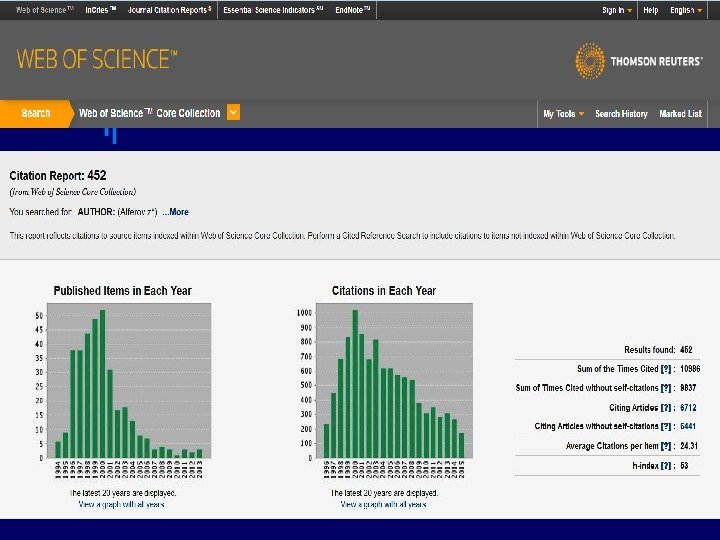Expand the Sign In dropdown

click(617, 10)
